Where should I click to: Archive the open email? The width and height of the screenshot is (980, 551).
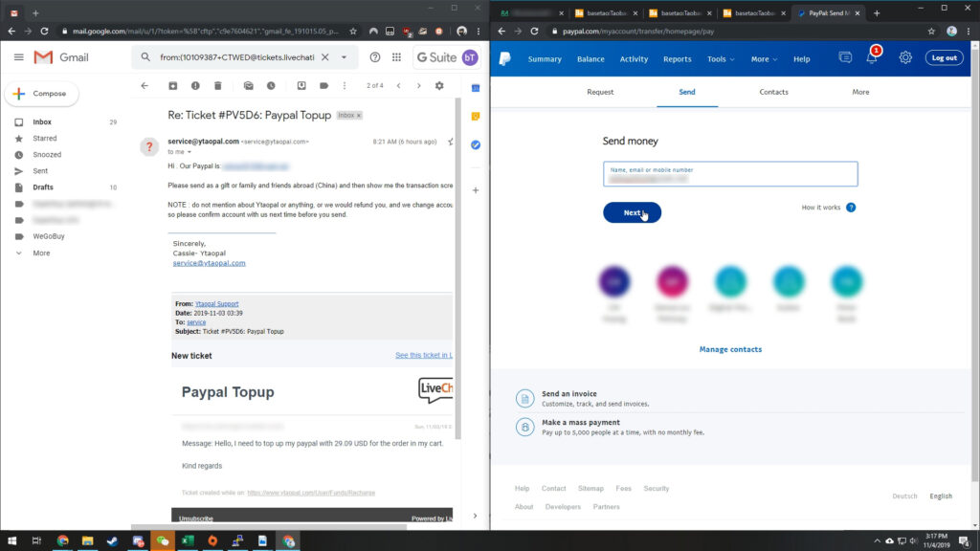pos(173,85)
